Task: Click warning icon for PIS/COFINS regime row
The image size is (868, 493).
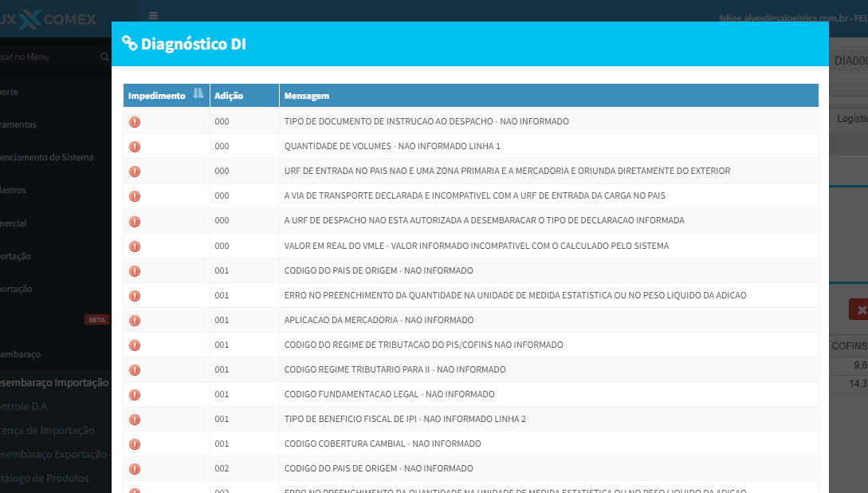Action: point(135,345)
